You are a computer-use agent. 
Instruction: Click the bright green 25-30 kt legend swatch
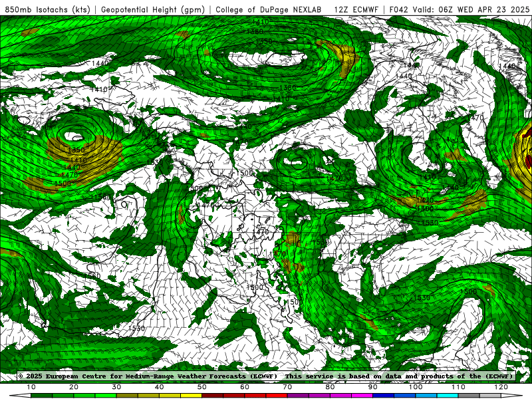point(106,396)
